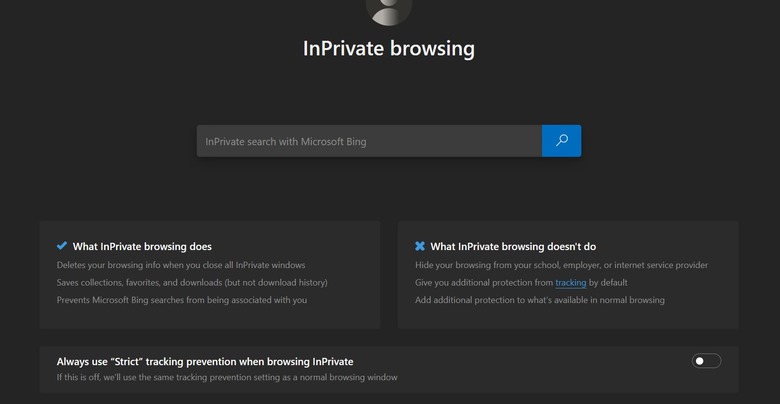780x404 pixels.
Task: Enable the Strict tracking prevention toggle
Action: point(706,361)
